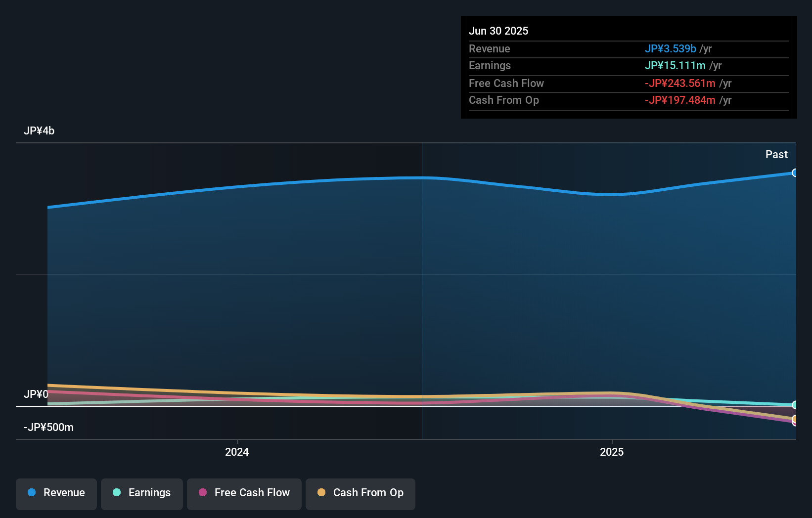The image size is (812, 518).
Task: Expand details for the Revenue tooltip row
Action: point(628,49)
